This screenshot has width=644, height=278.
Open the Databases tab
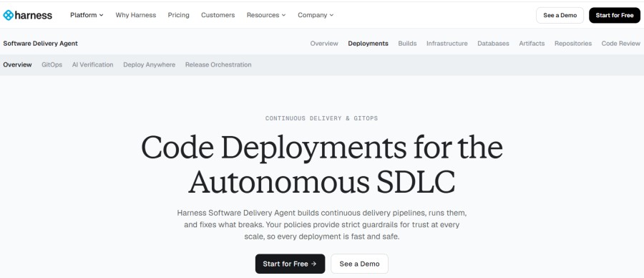coord(493,44)
